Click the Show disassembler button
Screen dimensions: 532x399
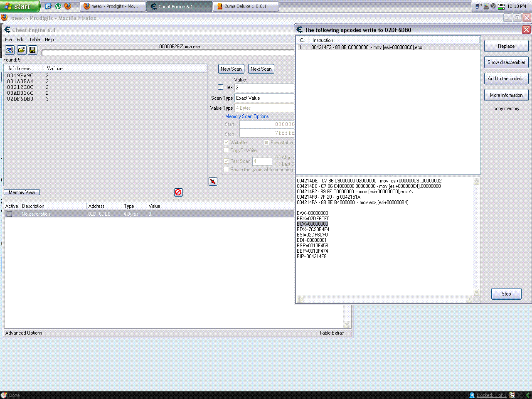[x=506, y=62]
